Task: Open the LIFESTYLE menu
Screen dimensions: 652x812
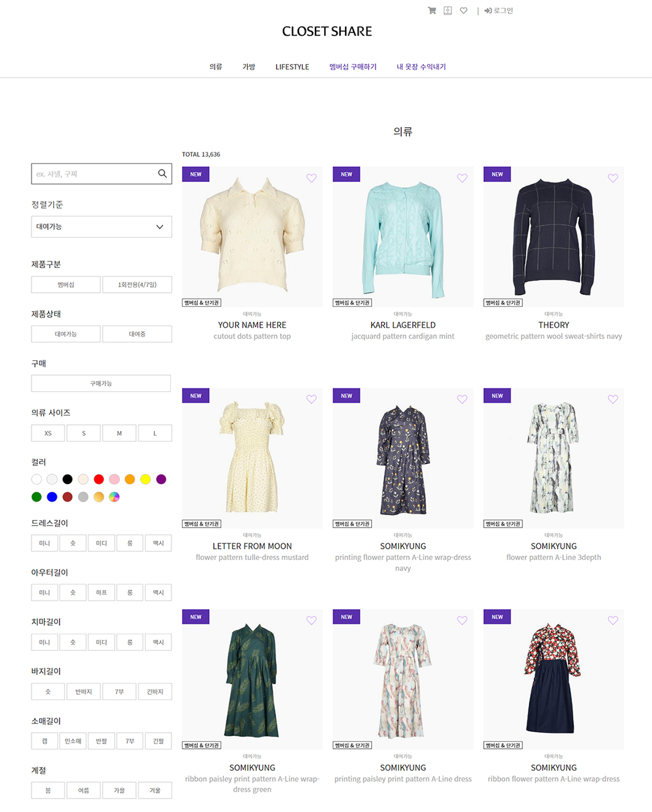Action: click(292, 67)
